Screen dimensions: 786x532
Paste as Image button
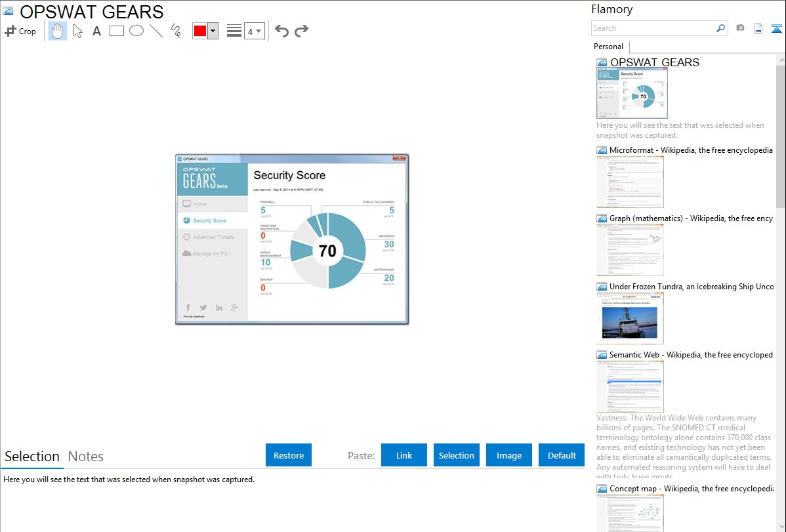tap(508, 455)
